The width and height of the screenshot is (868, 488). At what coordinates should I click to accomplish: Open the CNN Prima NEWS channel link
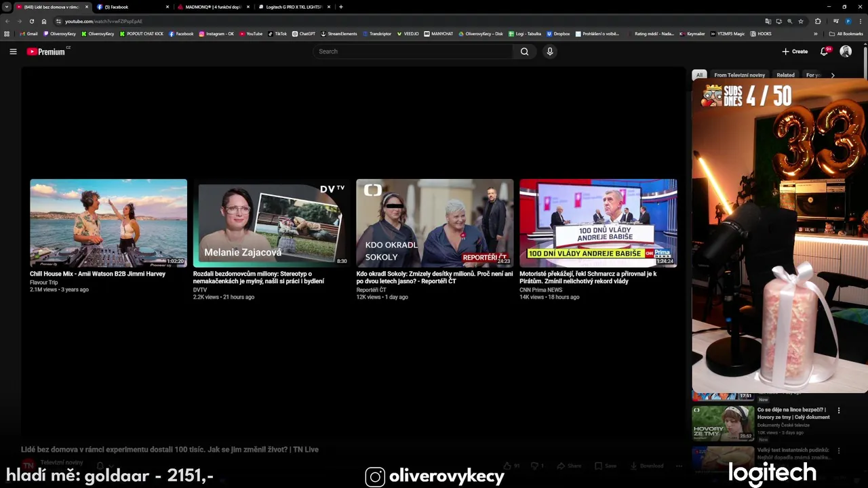[x=541, y=289]
